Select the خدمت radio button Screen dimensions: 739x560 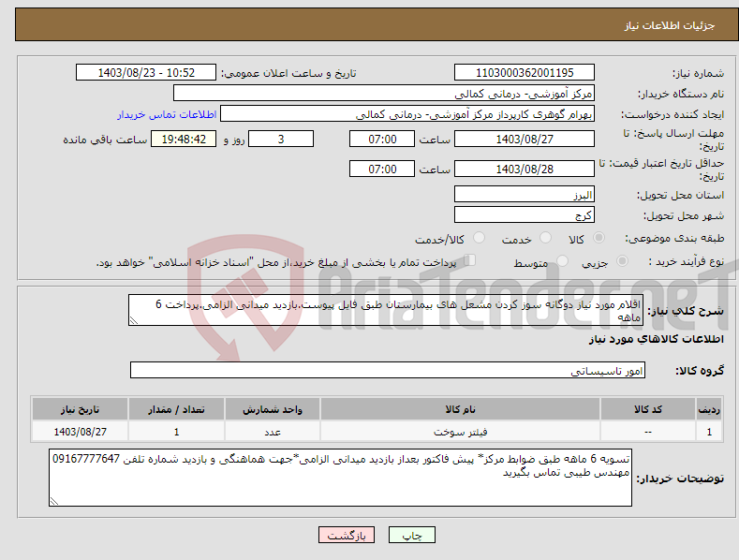click(x=545, y=238)
